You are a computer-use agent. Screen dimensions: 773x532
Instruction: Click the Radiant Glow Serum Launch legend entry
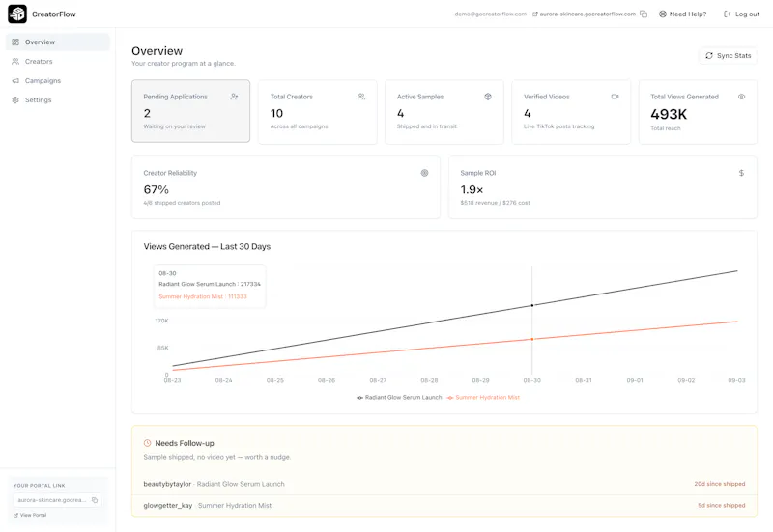pos(399,397)
